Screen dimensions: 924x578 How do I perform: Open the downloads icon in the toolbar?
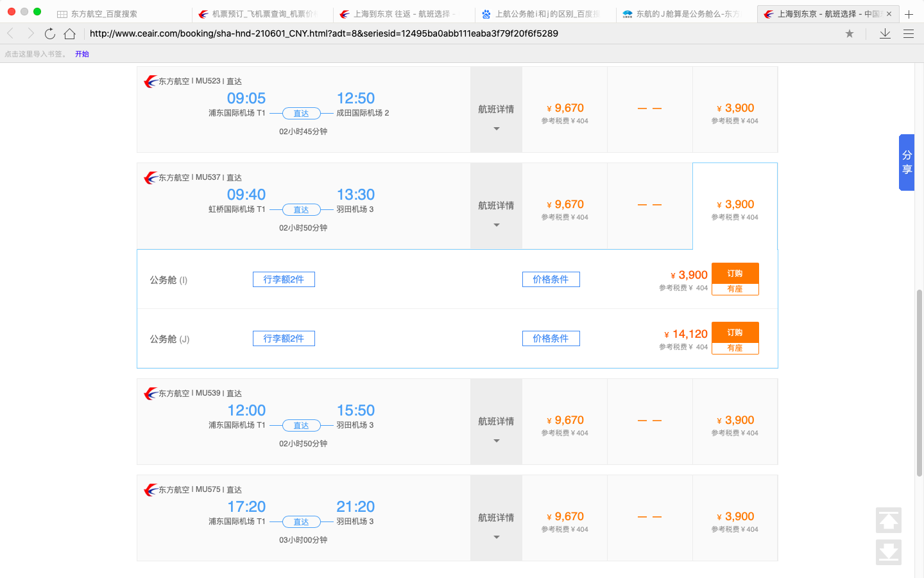(885, 33)
